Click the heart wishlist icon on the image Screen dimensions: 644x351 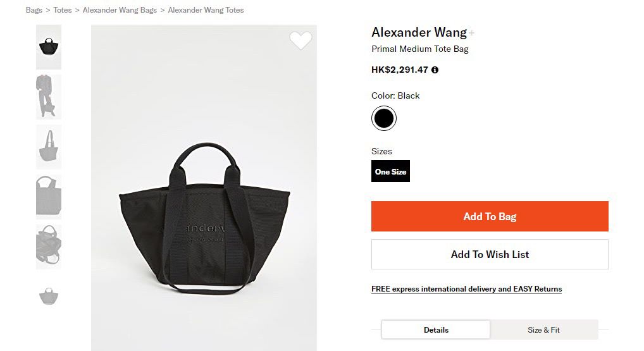(300, 40)
